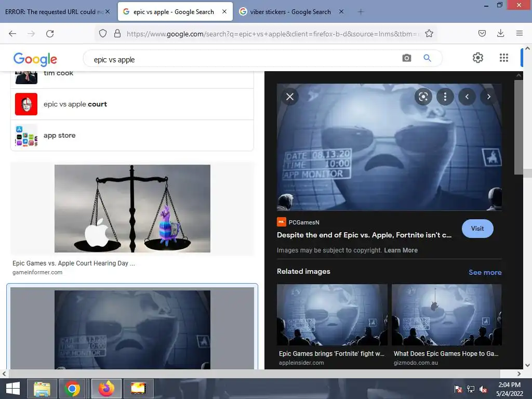Open network status tray icon
The width and height of the screenshot is (532, 399).
point(471,389)
